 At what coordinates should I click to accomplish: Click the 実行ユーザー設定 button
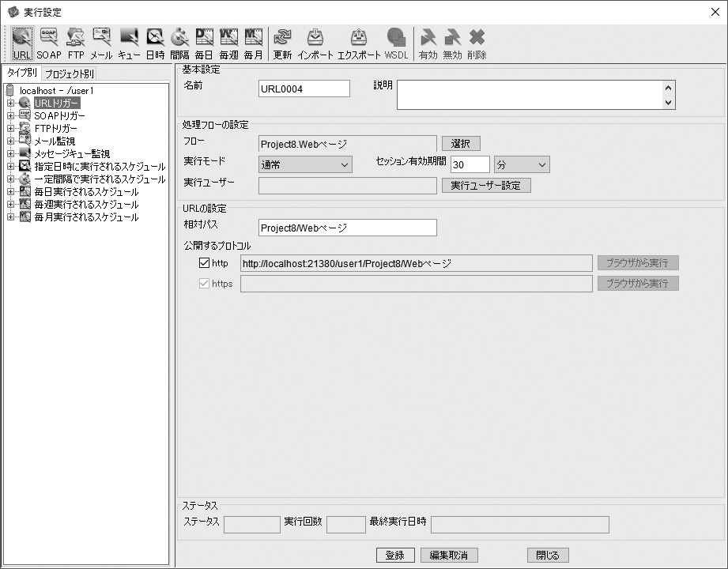[x=486, y=185]
